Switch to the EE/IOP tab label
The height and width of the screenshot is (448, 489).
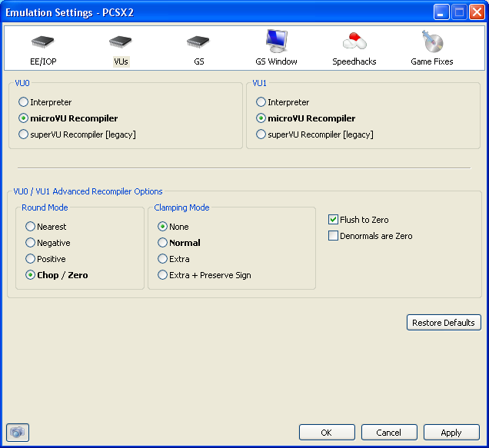(43, 61)
